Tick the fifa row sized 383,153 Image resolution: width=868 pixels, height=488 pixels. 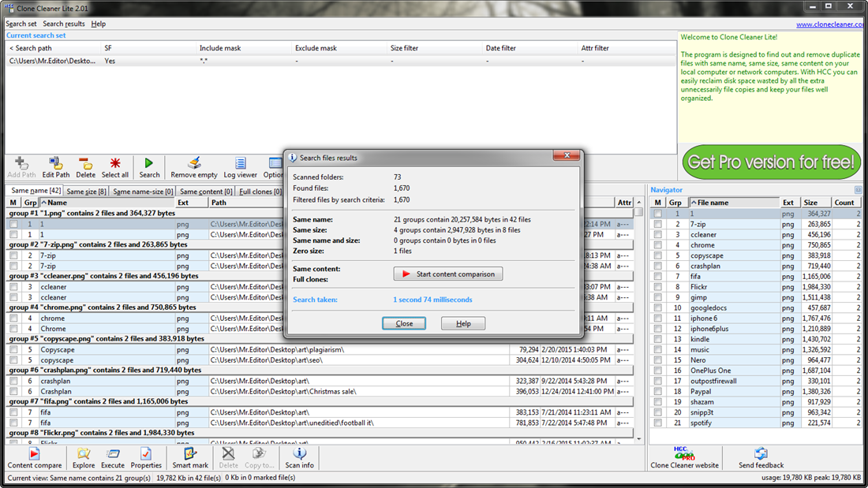(x=13, y=412)
